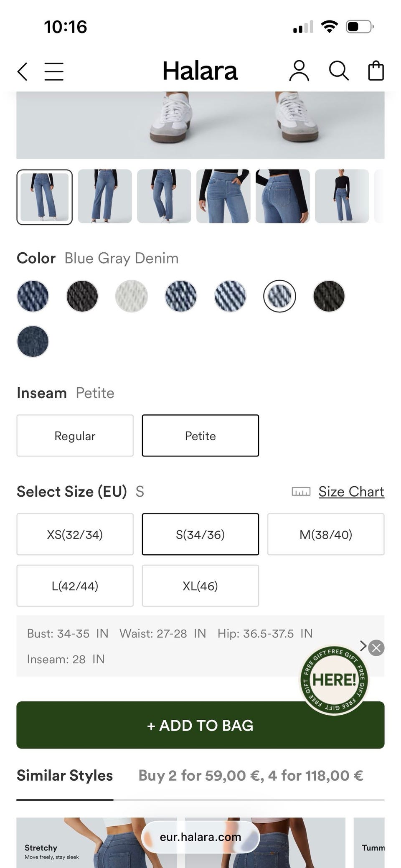Image resolution: width=401 pixels, height=868 pixels.
Task: Tap the search magnifier icon
Action: [x=339, y=71]
